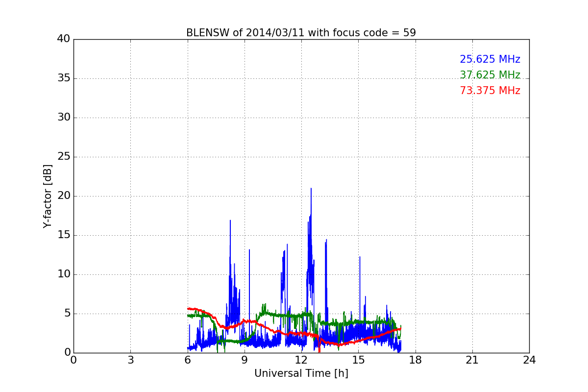Click the x-axis tick label 9

click(245, 360)
